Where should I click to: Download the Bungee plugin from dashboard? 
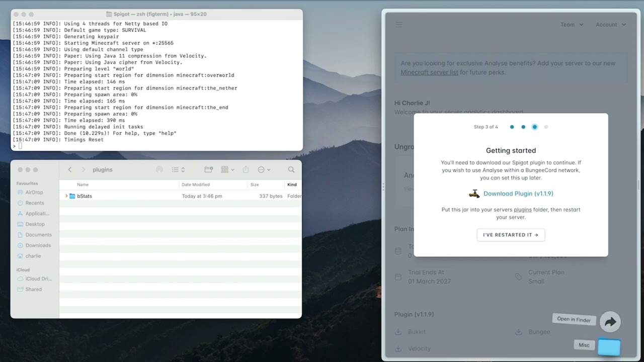click(532, 332)
